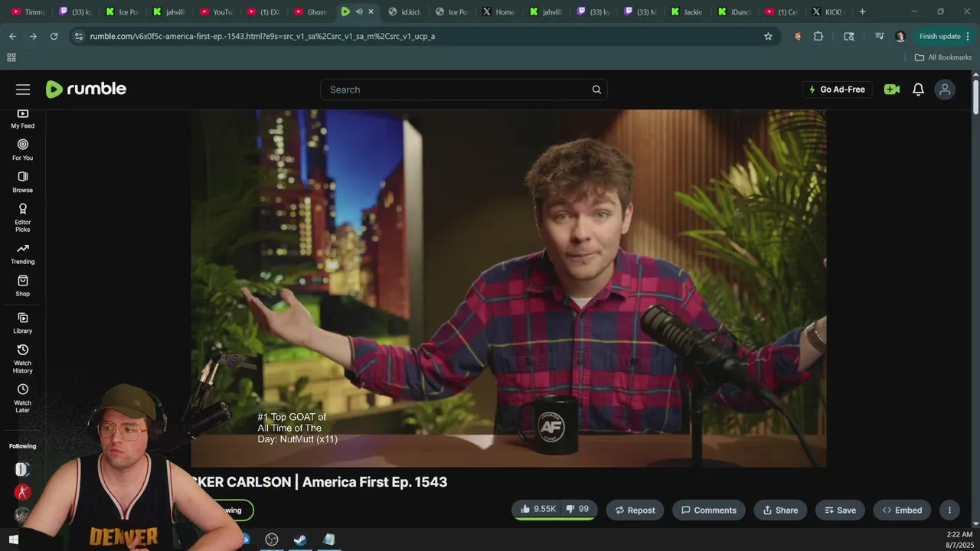Open the notifications bell
Viewport: 980px width, 551px height.
[918, 90]
